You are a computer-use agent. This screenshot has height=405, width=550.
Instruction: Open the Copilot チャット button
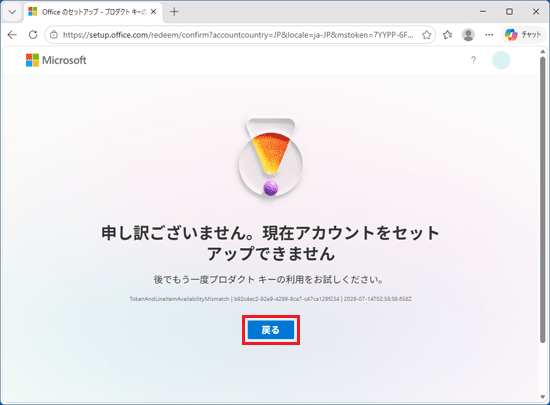click(523, 35)
